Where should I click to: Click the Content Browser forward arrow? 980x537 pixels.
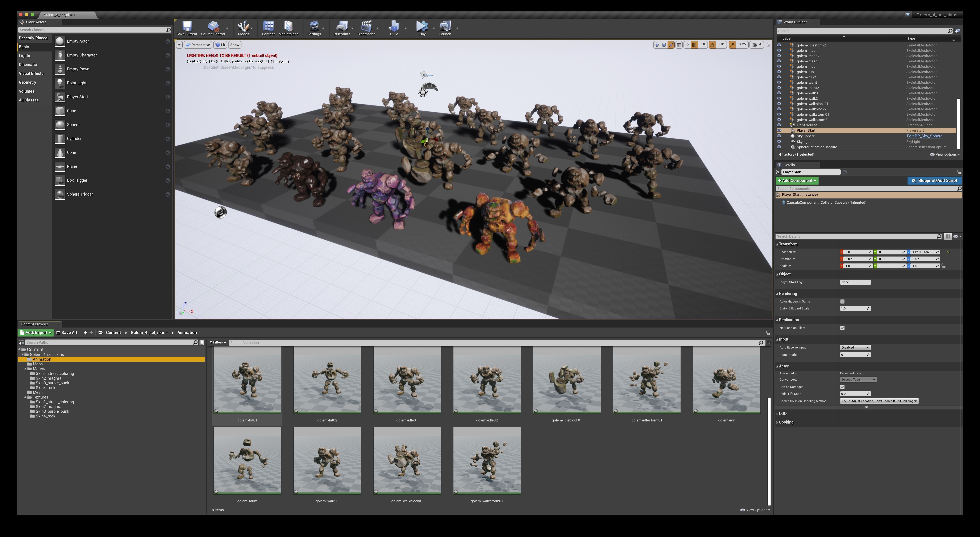(91, 333)
